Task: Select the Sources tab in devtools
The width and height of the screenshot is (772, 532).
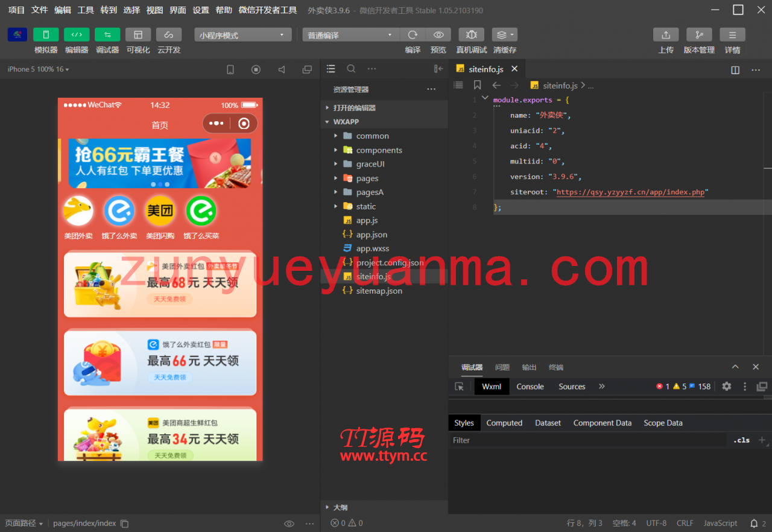Action: tap(572, 387)
